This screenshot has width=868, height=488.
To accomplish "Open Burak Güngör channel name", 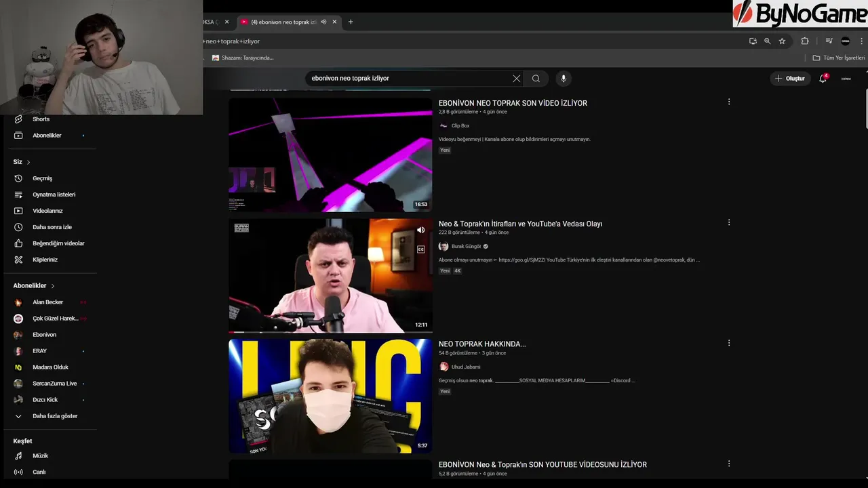I will pos(466,247).
